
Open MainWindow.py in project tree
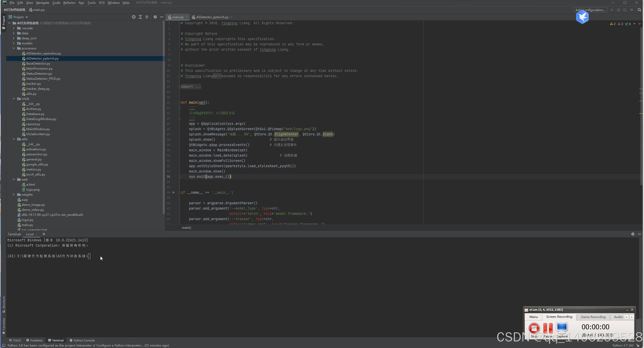coord(38,129)
